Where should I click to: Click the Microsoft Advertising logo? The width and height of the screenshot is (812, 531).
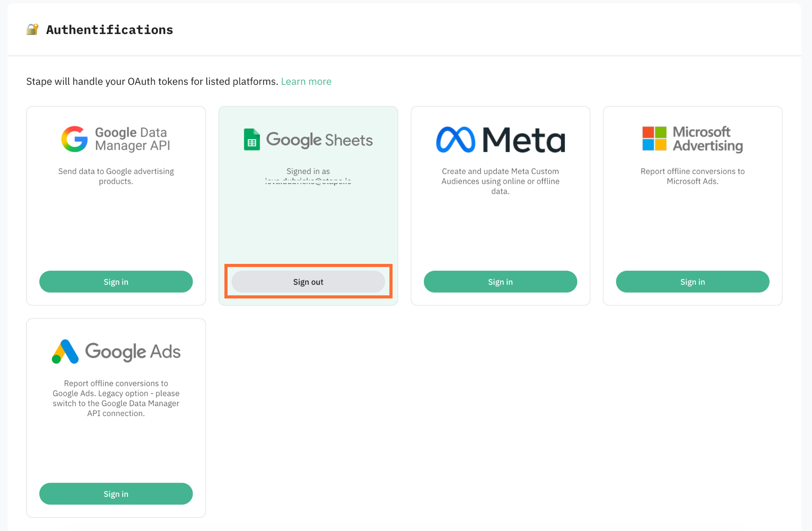(x=692, y=139)
